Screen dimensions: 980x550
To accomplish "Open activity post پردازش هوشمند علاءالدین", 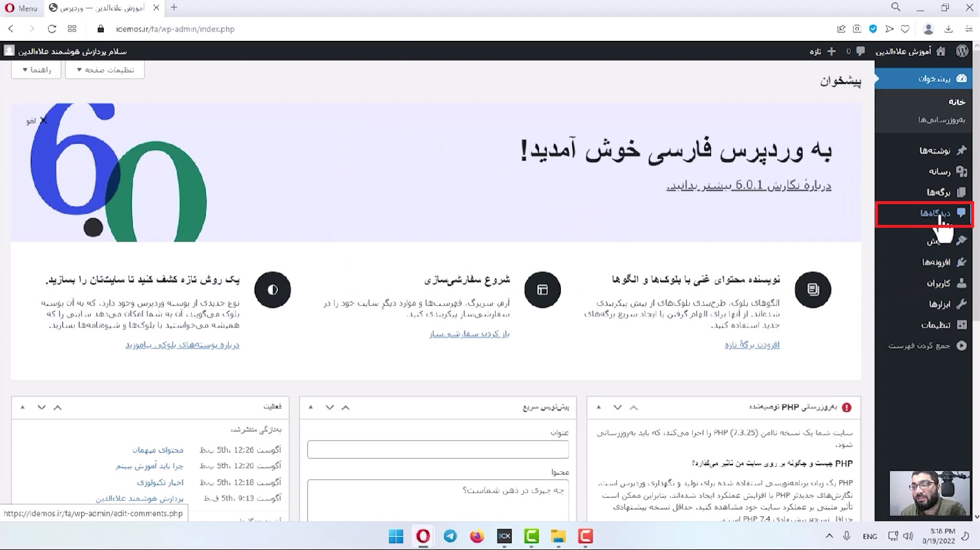I will coord(139,498).
